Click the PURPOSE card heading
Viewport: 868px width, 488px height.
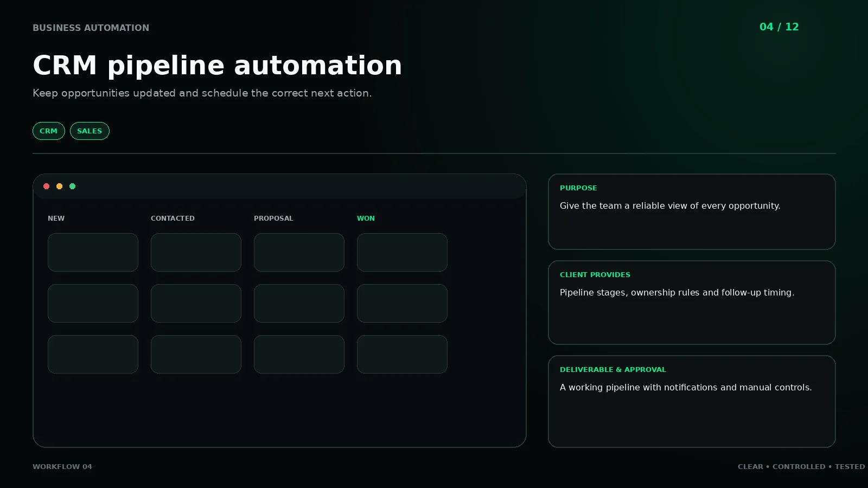coord(578,188)
